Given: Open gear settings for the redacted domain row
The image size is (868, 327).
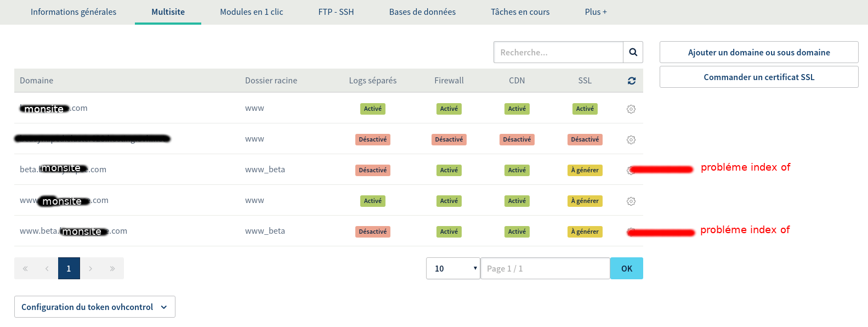Looking at the screenshot, I should click(x=631, y=140).
